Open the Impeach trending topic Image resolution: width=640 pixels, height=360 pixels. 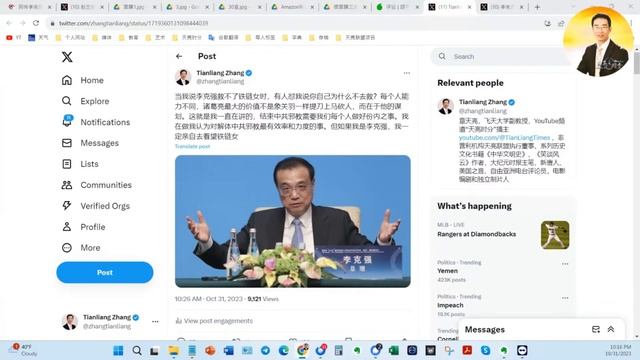pos(450,305)
